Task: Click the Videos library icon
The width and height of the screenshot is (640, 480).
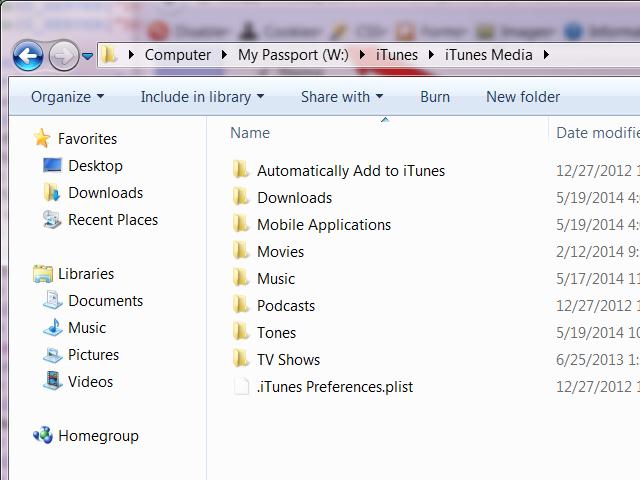Action: 52,382
